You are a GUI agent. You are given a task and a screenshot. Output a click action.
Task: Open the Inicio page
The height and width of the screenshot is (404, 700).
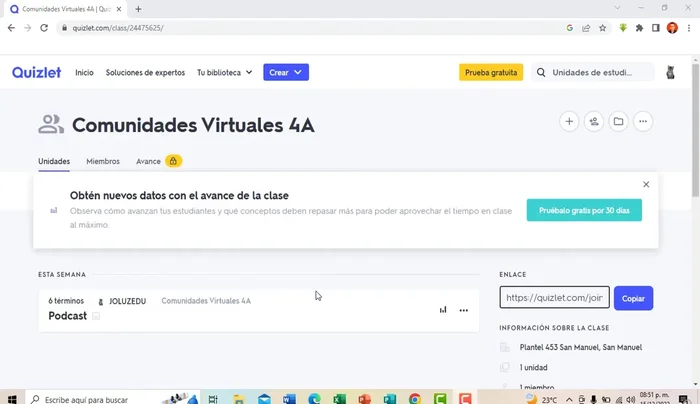84,72
